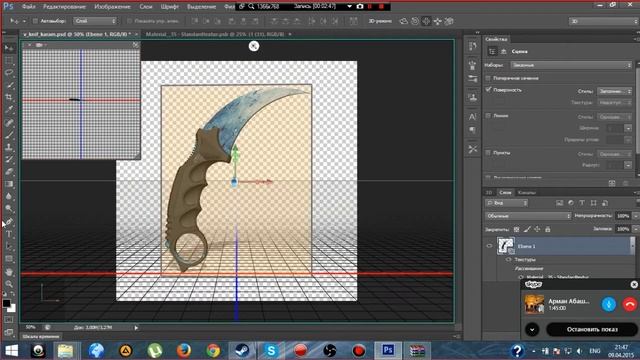
Task: Open the Наборы presets dropdown
Action: coord(571,65)
